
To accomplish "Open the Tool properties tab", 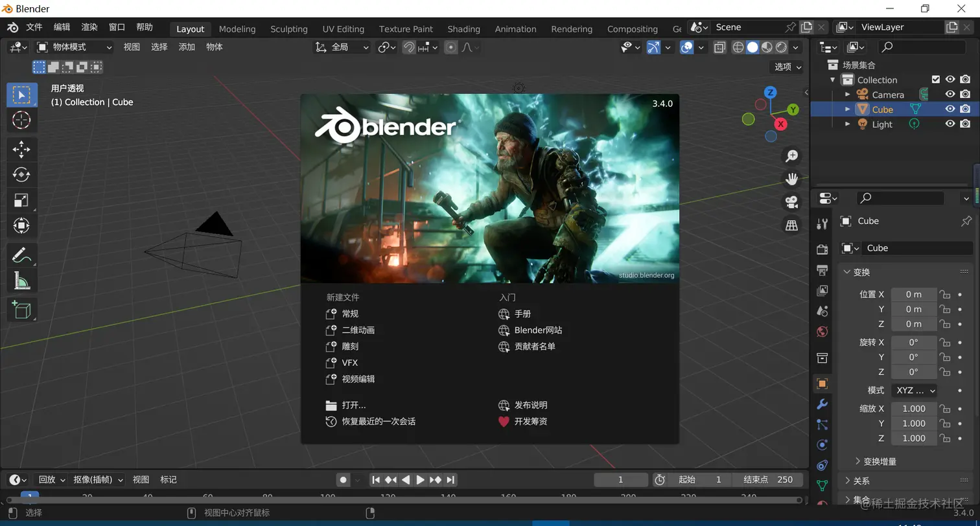I will pos(822,224).
